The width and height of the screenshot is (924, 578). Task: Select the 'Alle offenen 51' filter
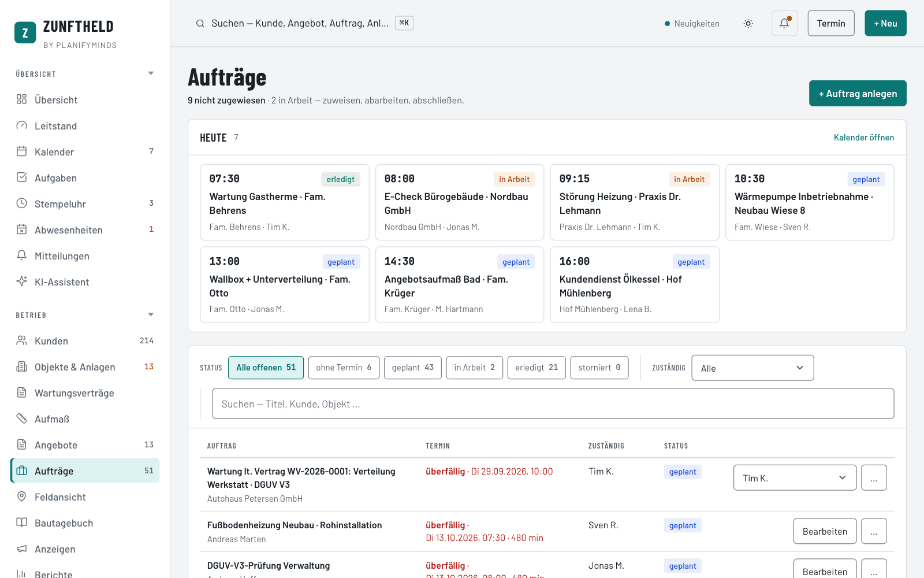(266, 368)
